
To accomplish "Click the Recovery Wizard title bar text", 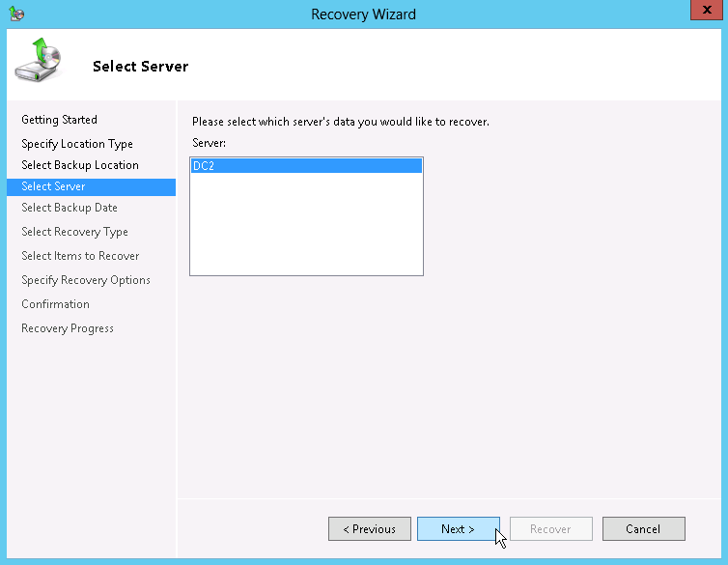I will [363, 14].
